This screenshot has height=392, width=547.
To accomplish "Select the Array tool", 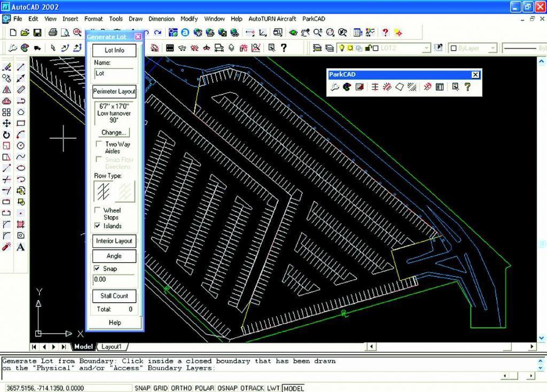I will 6,112.
